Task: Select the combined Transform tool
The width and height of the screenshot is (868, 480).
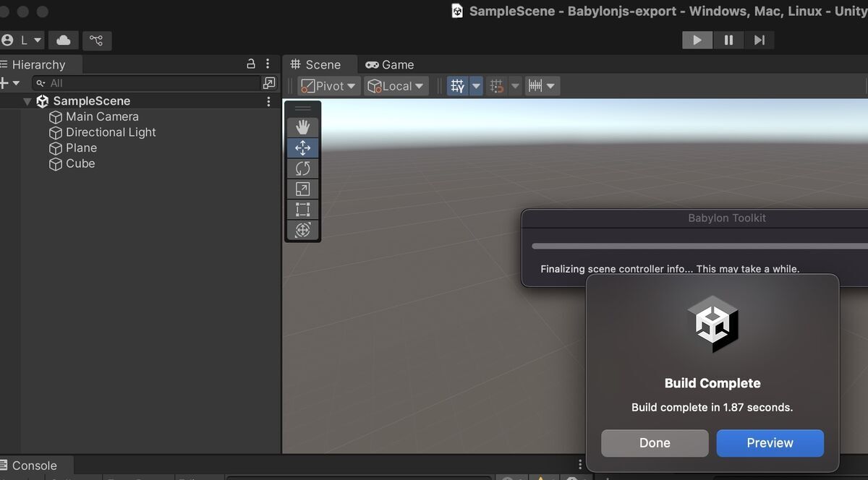Action: click(302, 230)
